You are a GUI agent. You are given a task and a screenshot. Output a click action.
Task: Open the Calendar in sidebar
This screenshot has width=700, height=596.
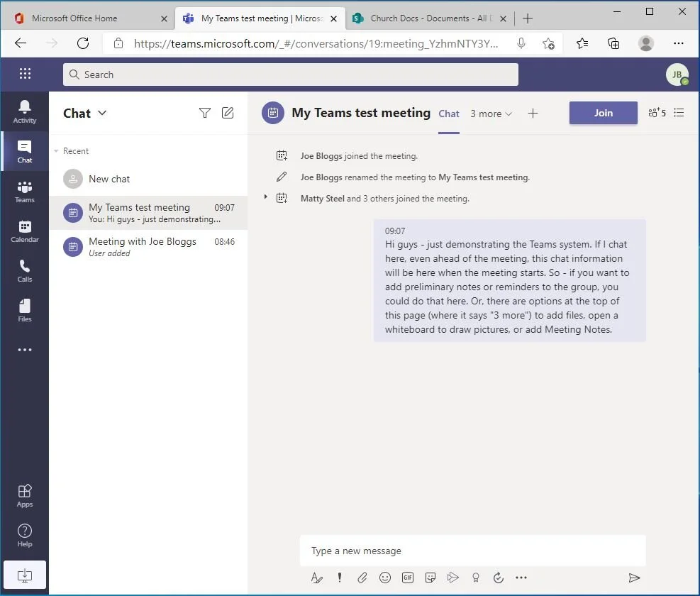click(25, 231)
